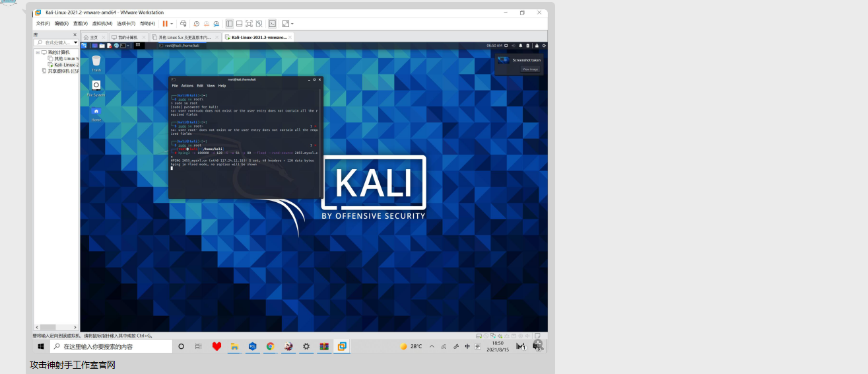Viewport: 868px width, 374px height.
Task: Open Windows settings gear taskbar icon
Action: click(306, 346)
